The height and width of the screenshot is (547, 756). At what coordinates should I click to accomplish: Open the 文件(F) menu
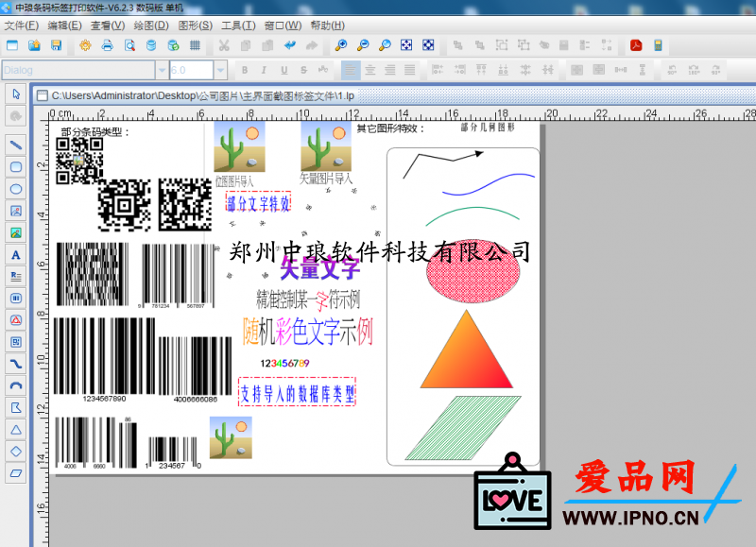click(21, 26)
